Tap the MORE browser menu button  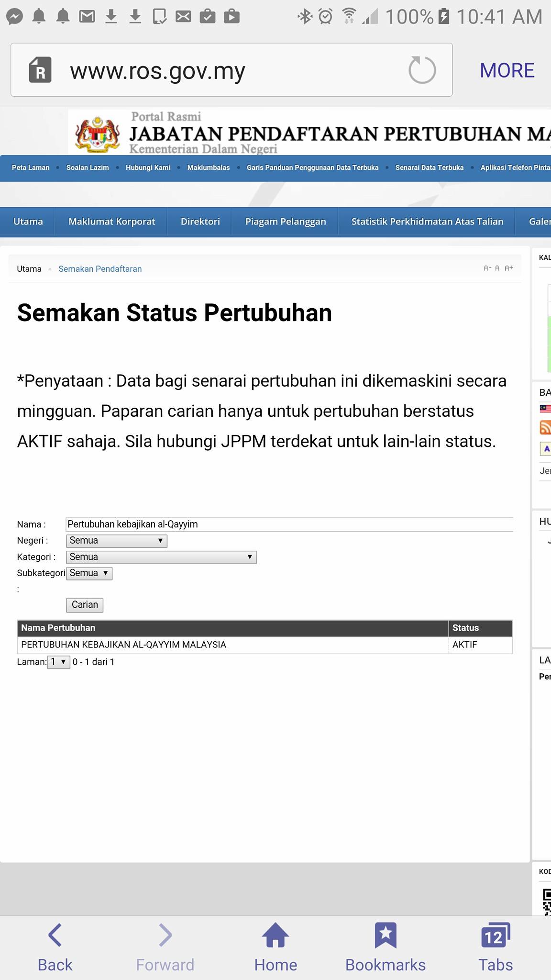(507, 70)
